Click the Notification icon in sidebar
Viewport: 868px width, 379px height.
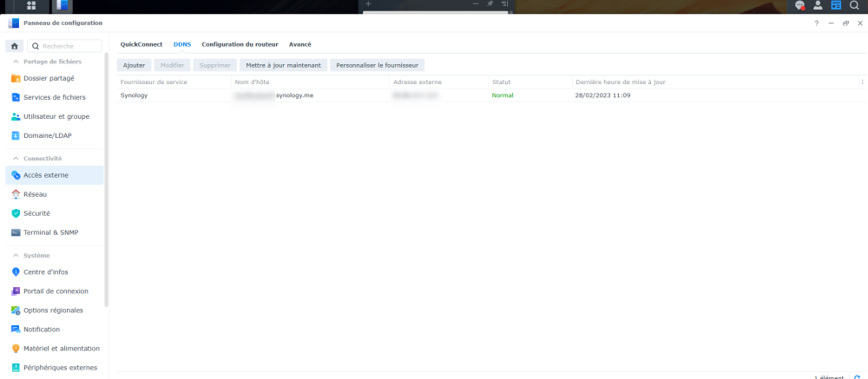pyautogui.click(x=16, y=330)
